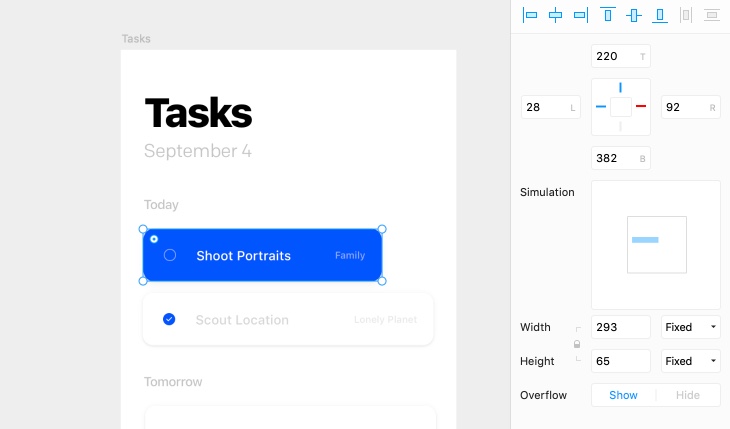Check the Shoot Portraits task circle
The image size is (730, 429).
(170, 255)
